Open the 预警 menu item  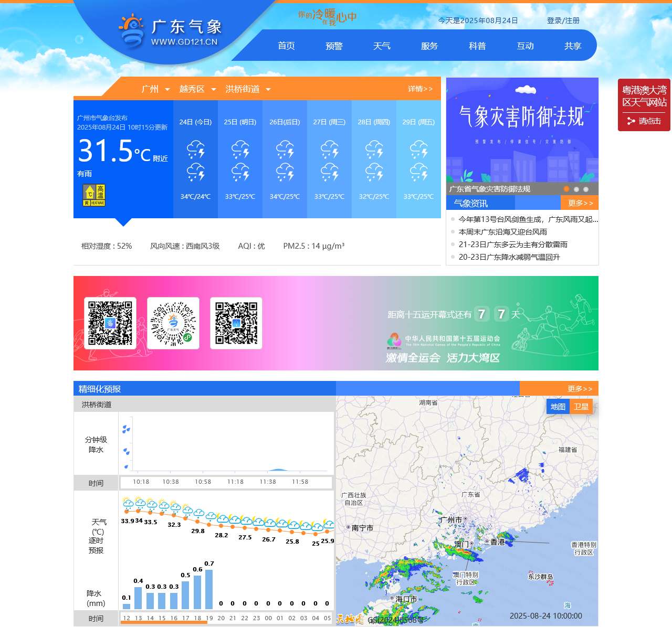coord(334,46)
